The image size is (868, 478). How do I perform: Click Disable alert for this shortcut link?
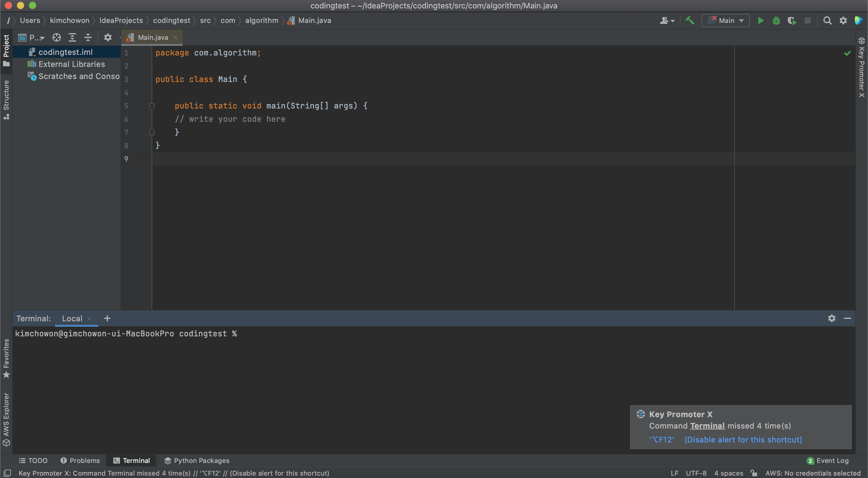743,440
